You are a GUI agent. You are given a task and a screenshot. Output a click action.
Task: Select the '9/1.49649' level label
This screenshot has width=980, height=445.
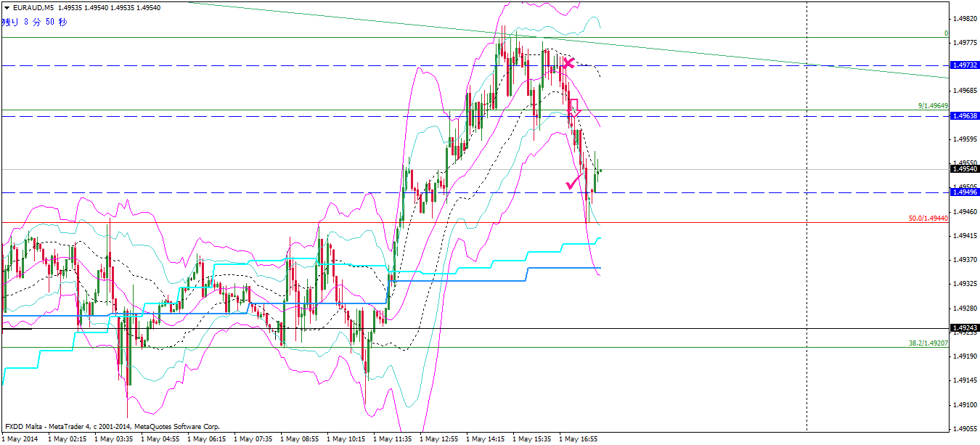point(933,106)
